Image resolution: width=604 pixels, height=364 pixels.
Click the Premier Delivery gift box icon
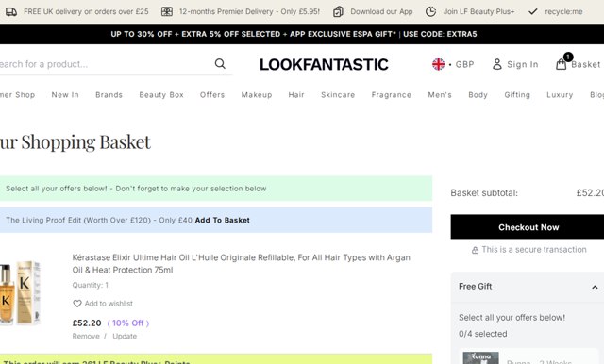(x=167, y=11)
